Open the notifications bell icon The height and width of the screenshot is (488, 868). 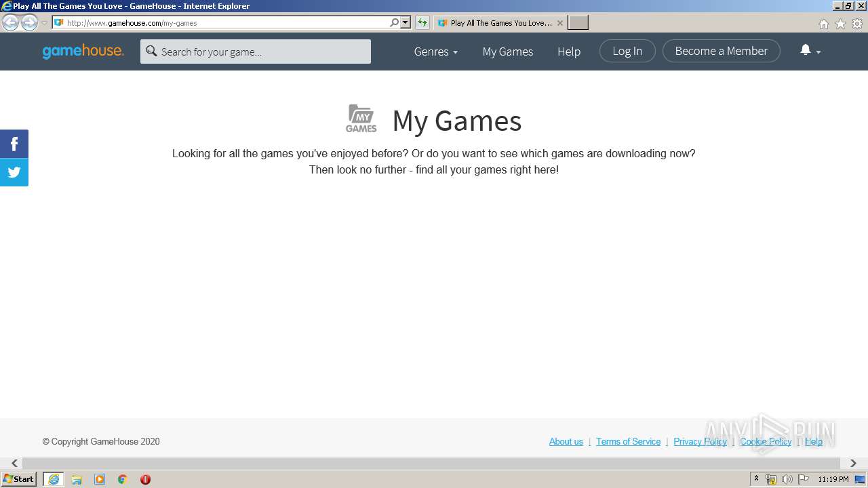pos(806,50)
